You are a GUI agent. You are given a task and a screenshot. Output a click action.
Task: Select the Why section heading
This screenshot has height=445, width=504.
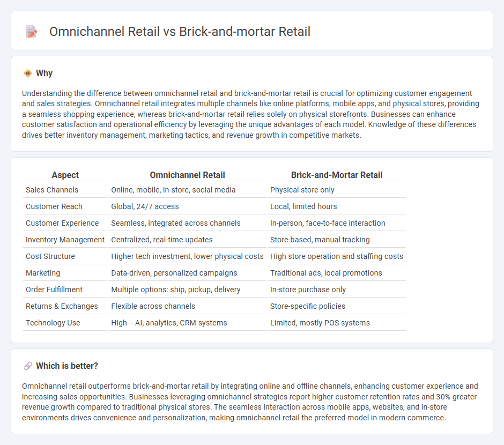[x=44, y=73]
